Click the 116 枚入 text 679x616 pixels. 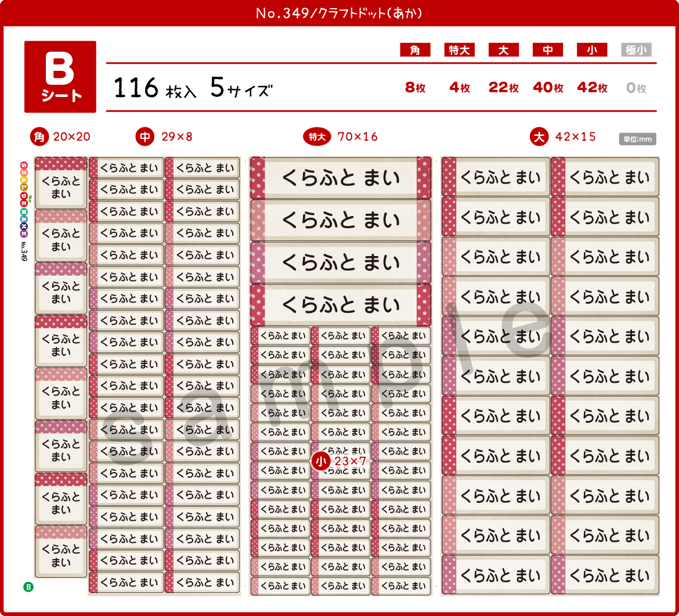154,88
